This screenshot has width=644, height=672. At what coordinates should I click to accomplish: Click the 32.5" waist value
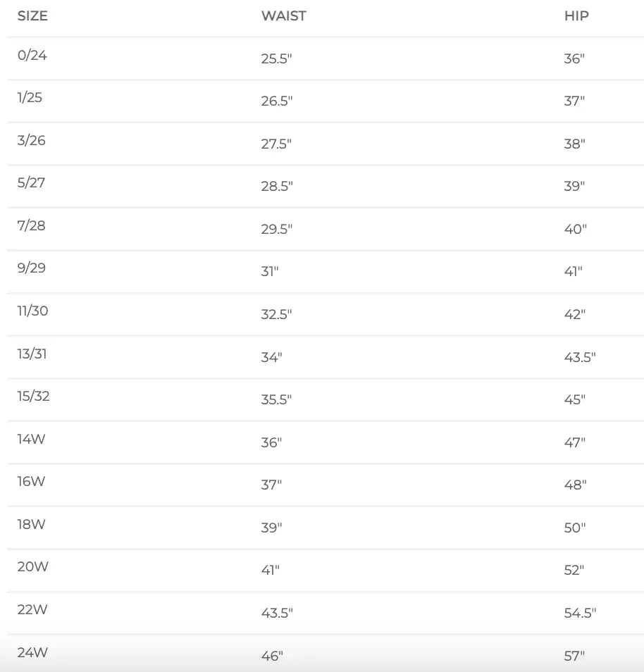click(276, 314)
